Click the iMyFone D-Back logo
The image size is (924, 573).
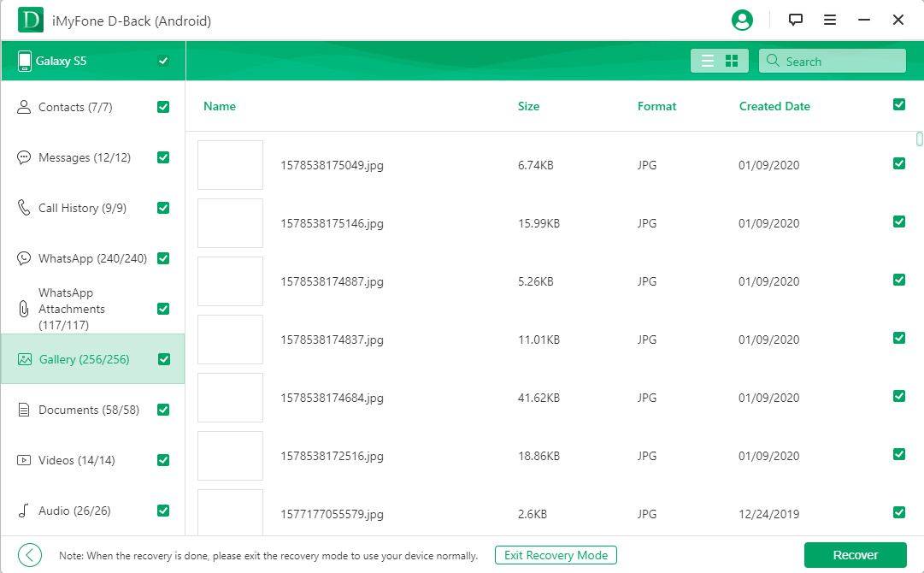[30, 20]
